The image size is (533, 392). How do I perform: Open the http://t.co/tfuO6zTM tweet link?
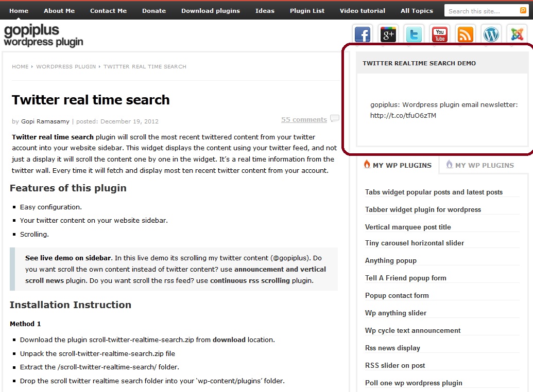click(x=403, y=116)
